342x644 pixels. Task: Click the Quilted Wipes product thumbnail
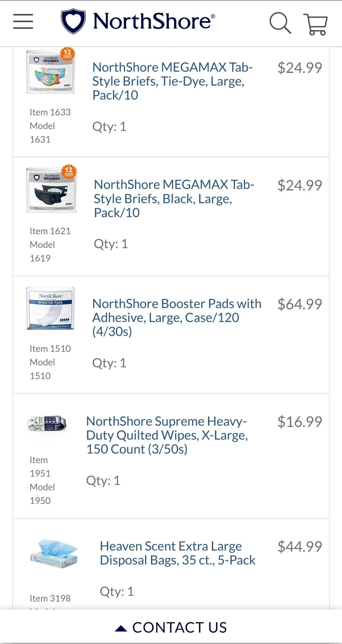click(47, 423)
